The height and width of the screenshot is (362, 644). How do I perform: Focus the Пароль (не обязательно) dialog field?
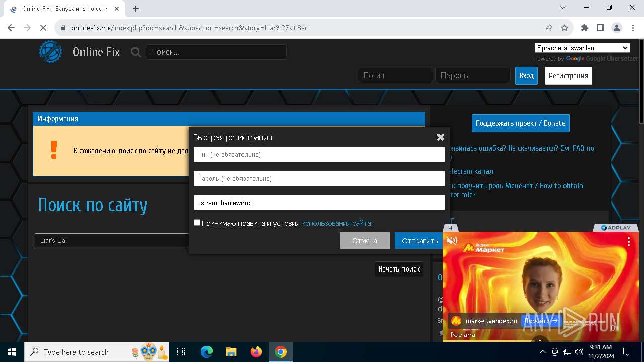coord(319,178)
